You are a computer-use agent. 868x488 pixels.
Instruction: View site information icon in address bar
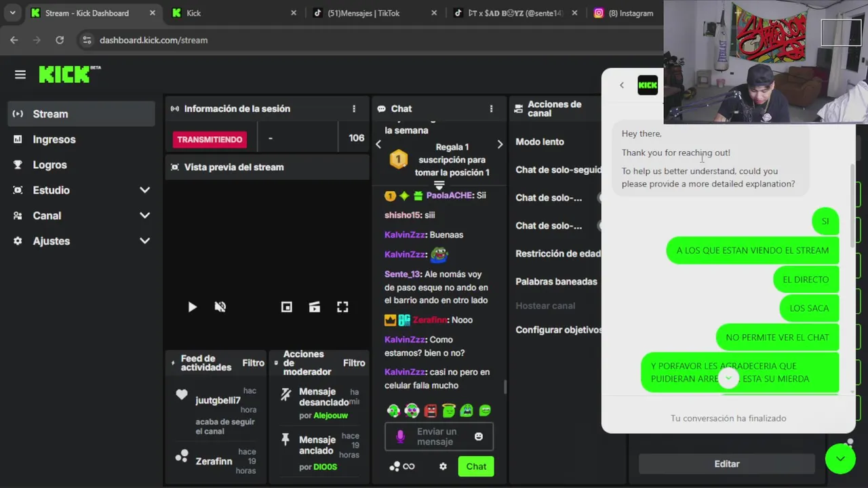click(87, 40)
